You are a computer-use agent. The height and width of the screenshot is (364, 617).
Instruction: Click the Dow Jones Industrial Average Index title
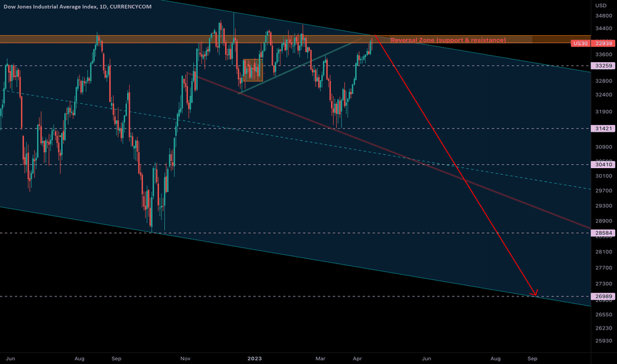tap(77, 7)
